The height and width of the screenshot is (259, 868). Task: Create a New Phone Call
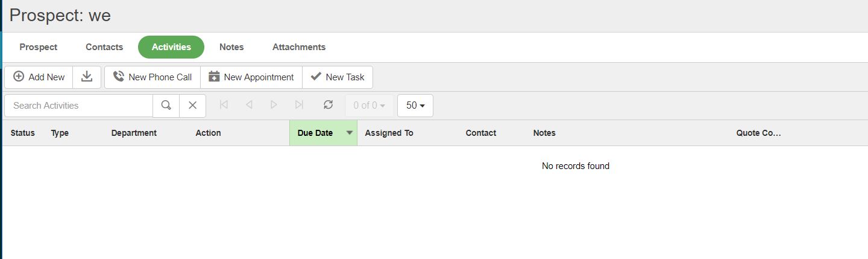(x=153, y=77)
